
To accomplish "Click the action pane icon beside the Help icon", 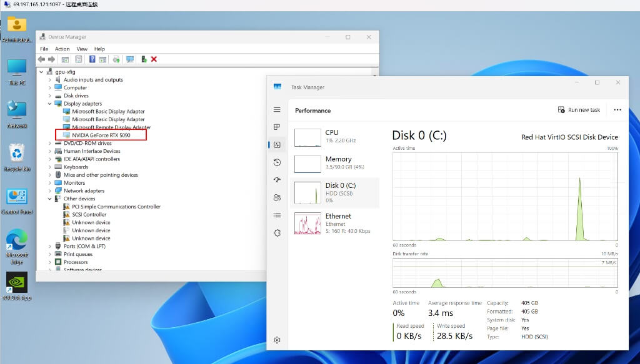I will (x=103, y=59).
